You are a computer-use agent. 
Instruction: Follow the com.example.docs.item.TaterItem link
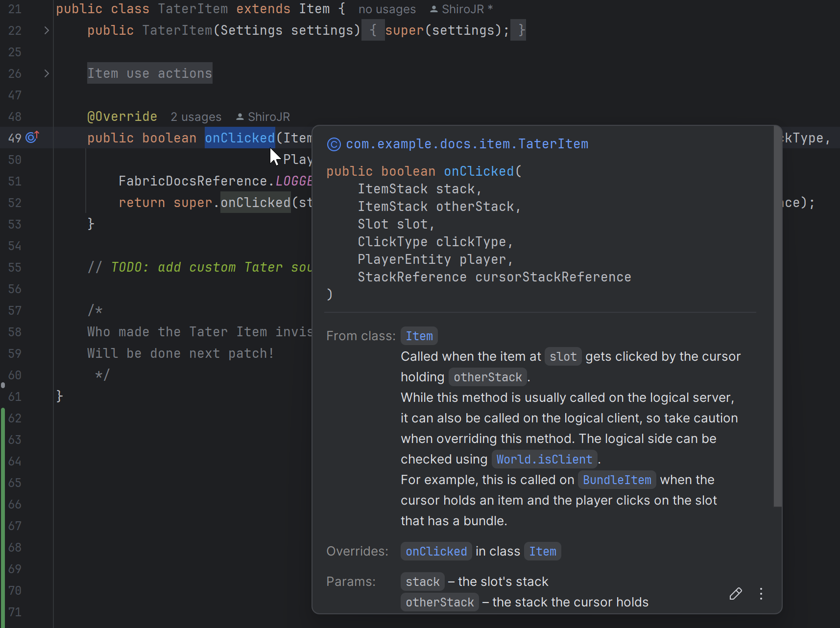click(x=467, y=144)
